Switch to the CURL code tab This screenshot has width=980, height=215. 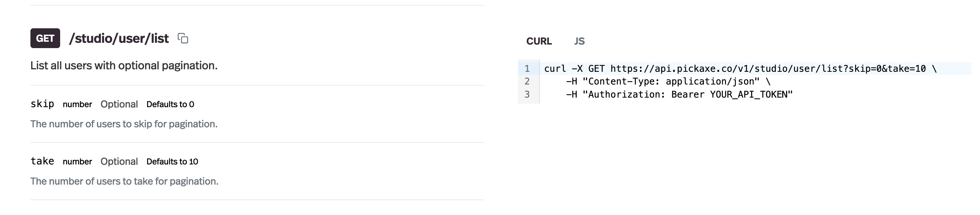click(x=539, y=41)
